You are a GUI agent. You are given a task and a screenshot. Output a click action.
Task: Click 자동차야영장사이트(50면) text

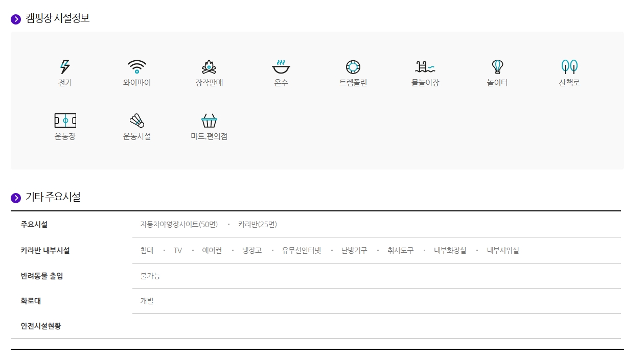179,224
